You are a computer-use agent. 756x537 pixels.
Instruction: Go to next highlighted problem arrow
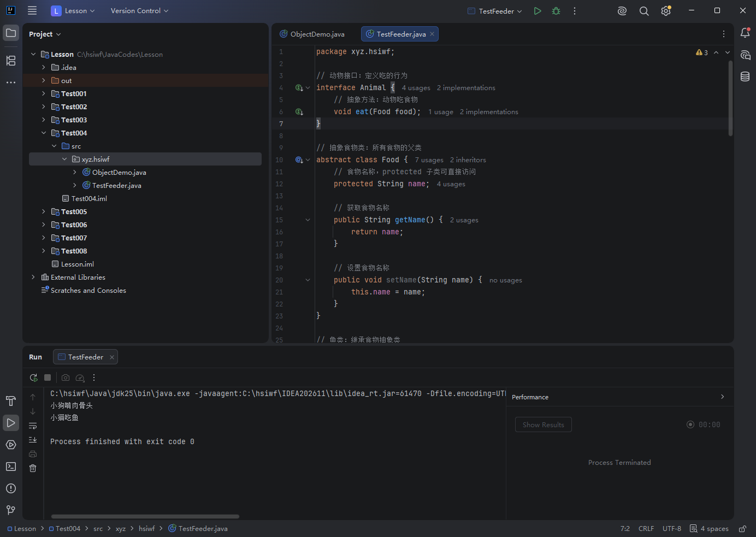coord(728,52)
